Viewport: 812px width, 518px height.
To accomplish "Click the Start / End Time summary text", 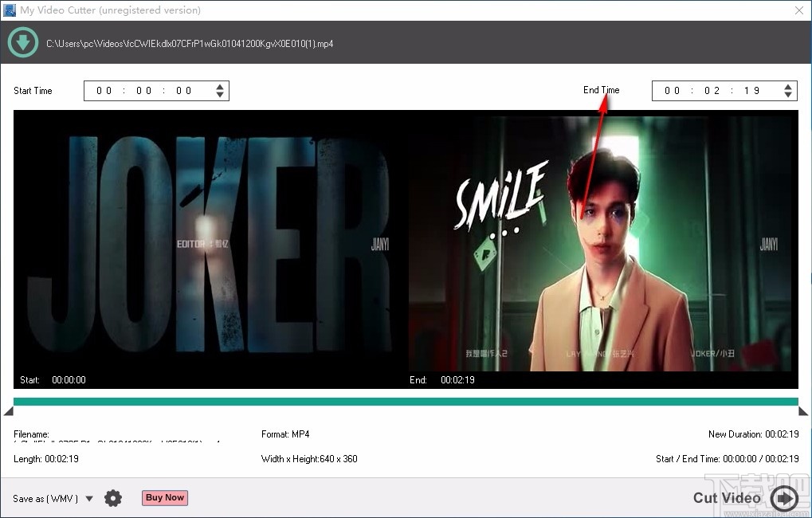I will point(727,459).
